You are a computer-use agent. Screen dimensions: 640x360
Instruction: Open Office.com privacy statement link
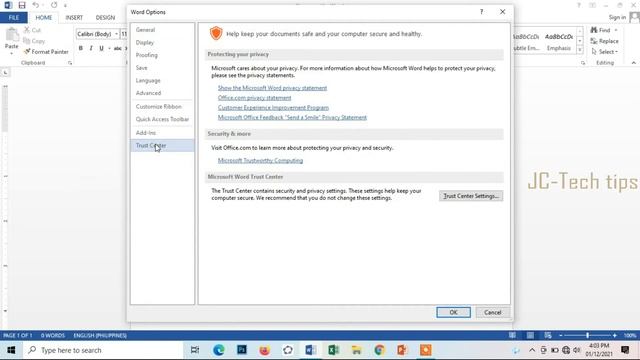tap(254, 98)
